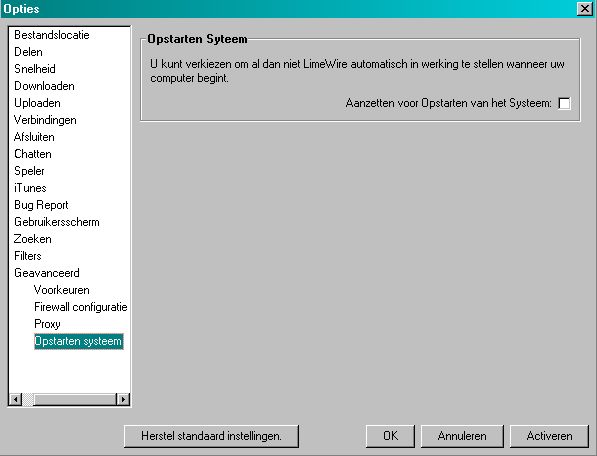
Task: Click the Annuleren button
Action: pyautogui.click(x=462, y=436)
